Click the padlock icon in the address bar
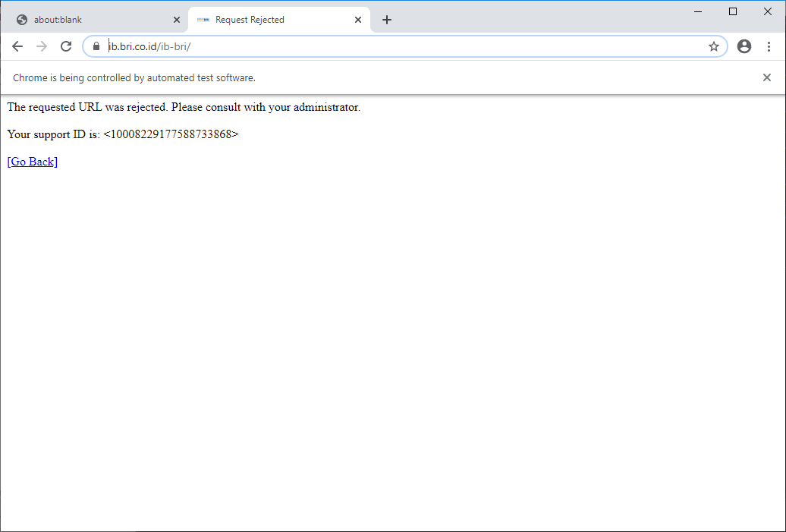 pos(96,46)
